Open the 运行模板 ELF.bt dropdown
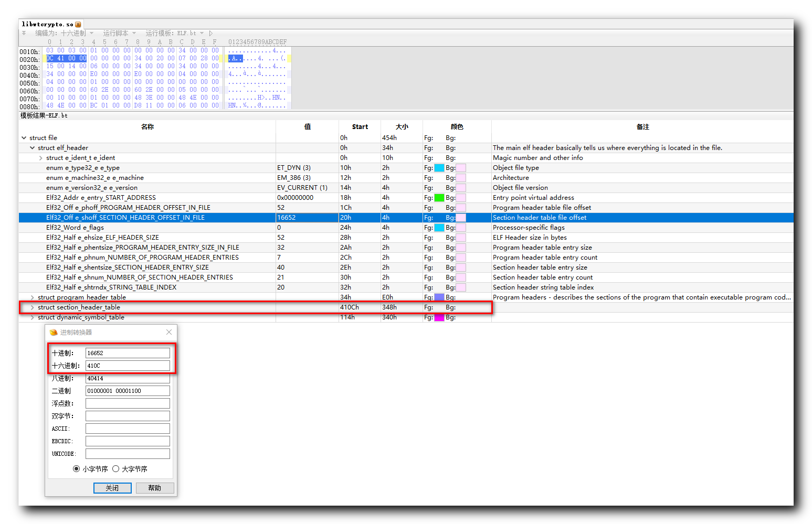Screen dimensions: 812x524 tap(175, 33)
